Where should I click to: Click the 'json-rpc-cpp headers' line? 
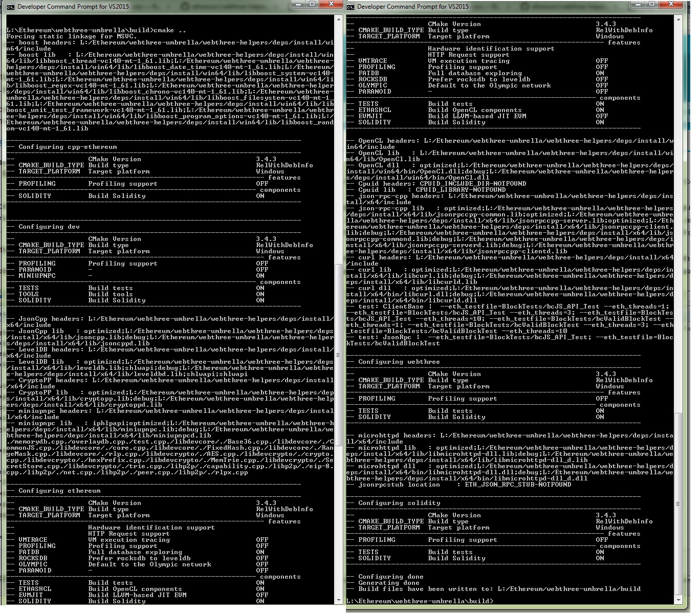510,199
